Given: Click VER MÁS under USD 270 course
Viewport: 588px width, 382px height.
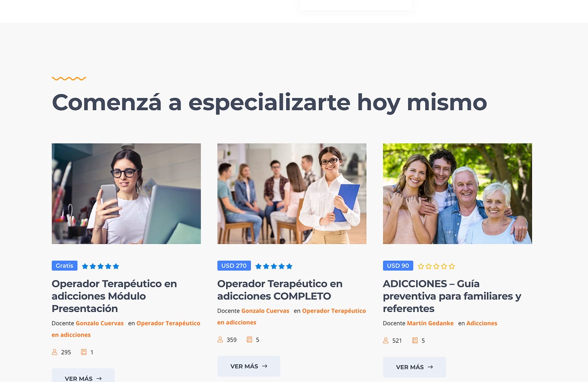Looking at the screenshot, I should pyautogui.click(x=249, y=366).
